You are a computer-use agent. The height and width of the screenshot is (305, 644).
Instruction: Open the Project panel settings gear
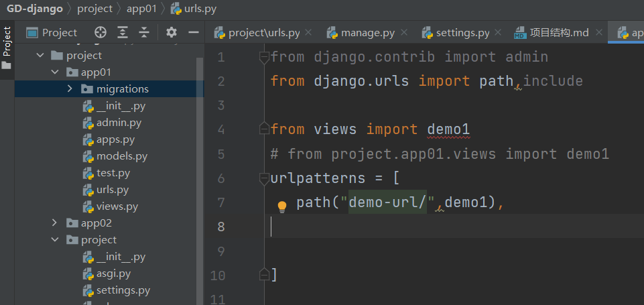172,32
